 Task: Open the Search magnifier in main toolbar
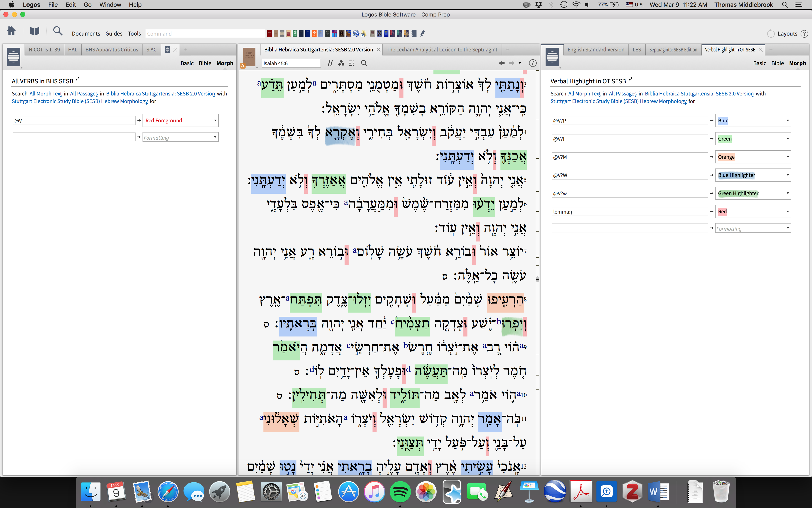pos(58,31)
